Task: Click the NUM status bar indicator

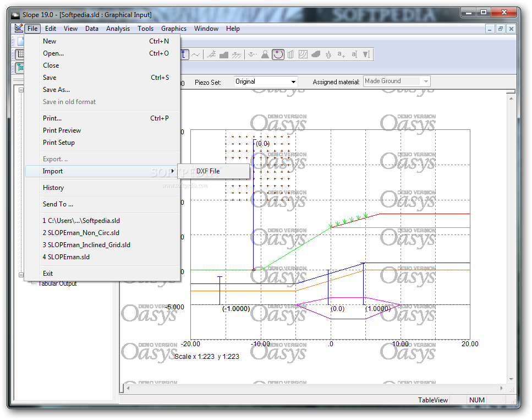Action: tap(476, 400)
